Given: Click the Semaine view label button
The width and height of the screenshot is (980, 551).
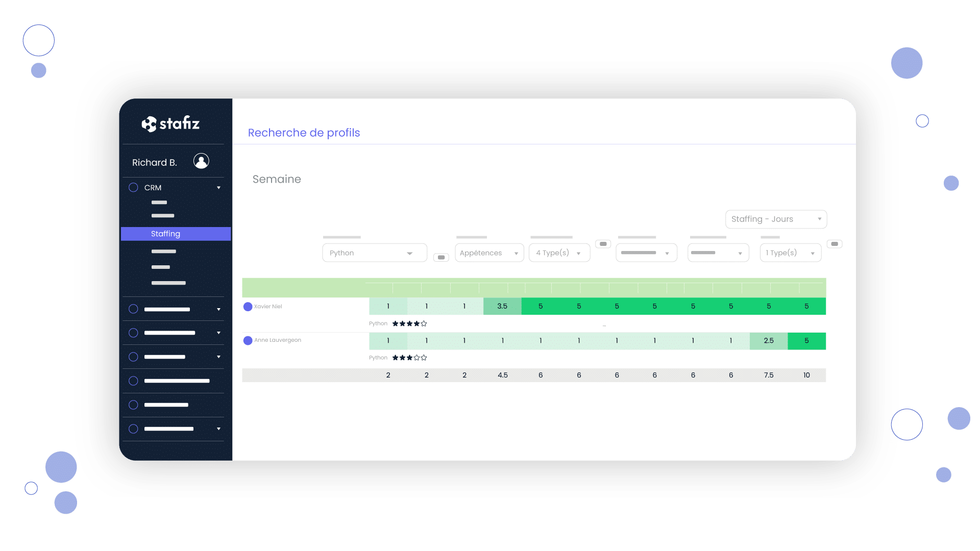Looking at the screenshot, I should (276, 179).
